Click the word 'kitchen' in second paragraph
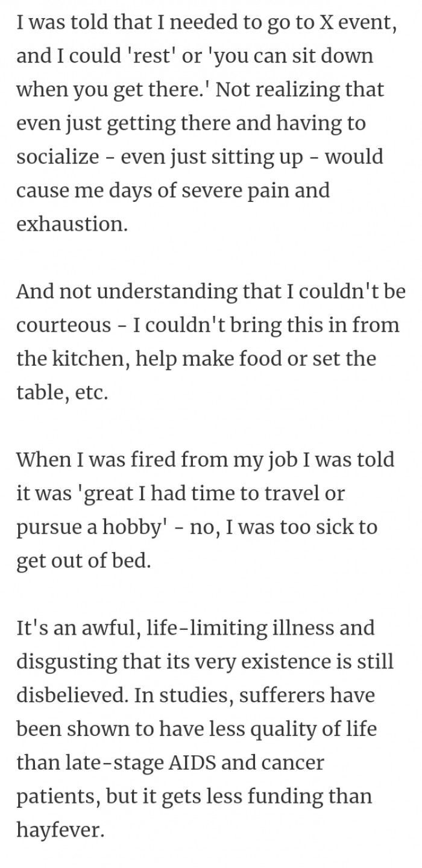Image resolution: width=422 pixels, height=868 pixels. [90, 359]
